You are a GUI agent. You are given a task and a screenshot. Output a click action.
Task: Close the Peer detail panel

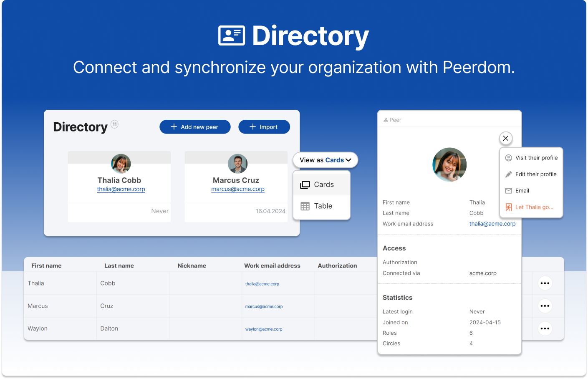pyautogui.click(x=505, y=138)
